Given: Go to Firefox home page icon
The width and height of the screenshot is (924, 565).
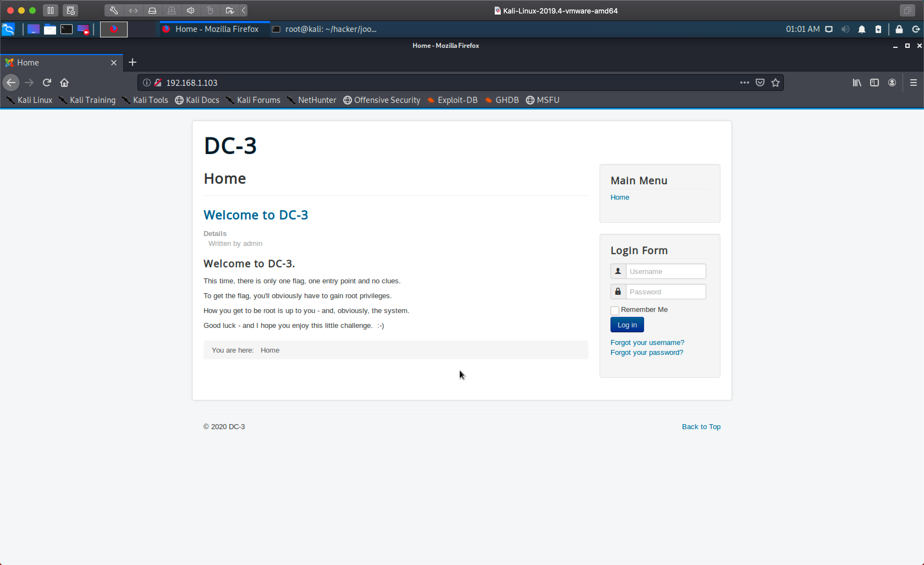Looking at the screenshot, I should [x=65, y=83].
